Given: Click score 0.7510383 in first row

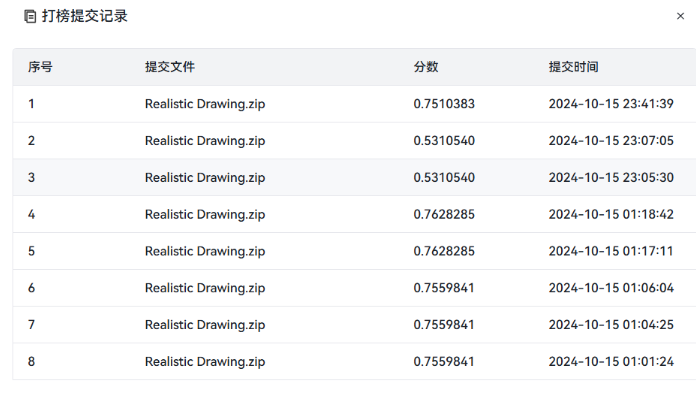Looking at the screenshot, I should click(444, 104).
